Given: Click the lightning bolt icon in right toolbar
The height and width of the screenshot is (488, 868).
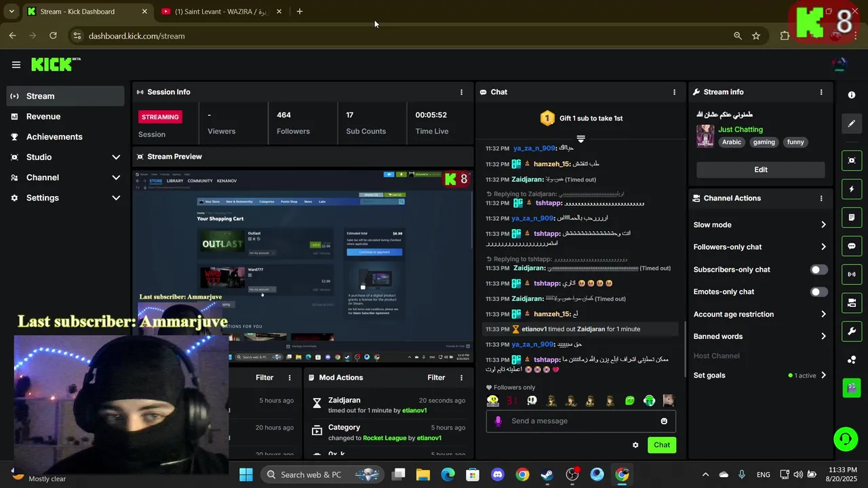Looking at the screenshot, I should pyautogui.click(x=852, y=189).
